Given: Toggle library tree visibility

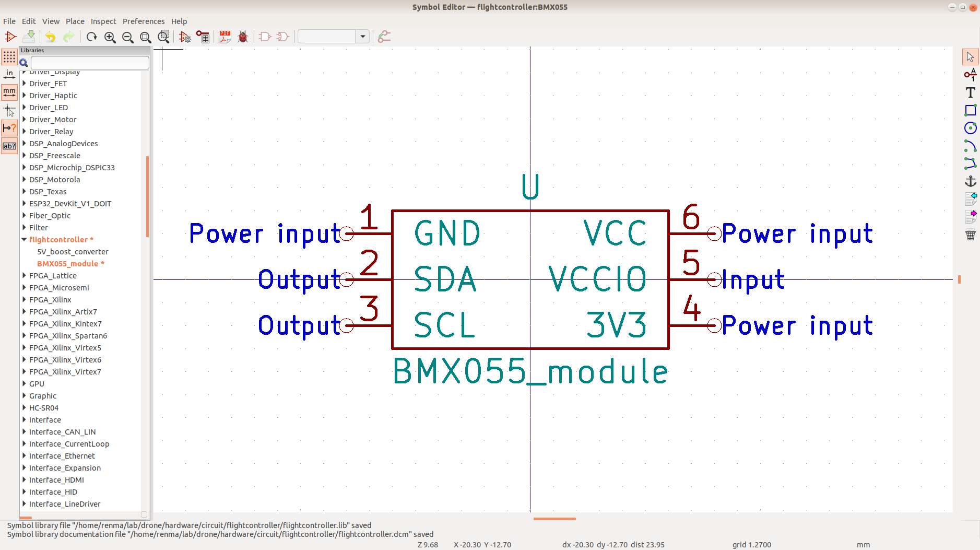Looking at the screenshot, I should coord(9,146).
